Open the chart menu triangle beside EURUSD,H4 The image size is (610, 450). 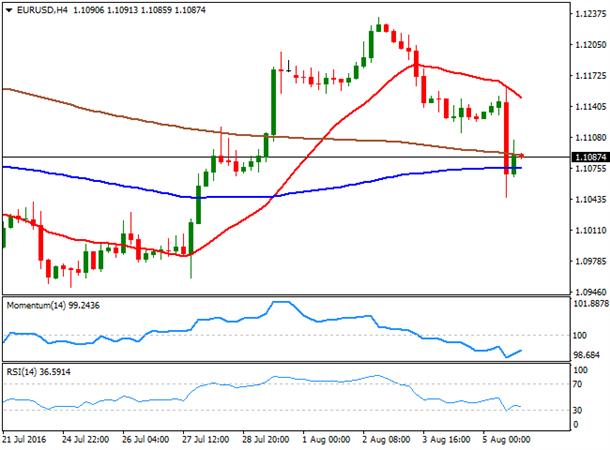tap(9, 11)
